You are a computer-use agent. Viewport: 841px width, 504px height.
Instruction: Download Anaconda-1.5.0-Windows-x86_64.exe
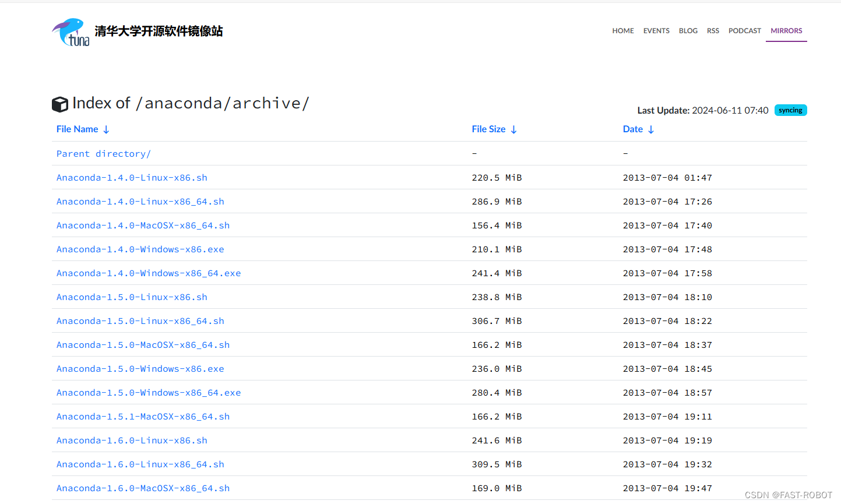click(149, 393)
